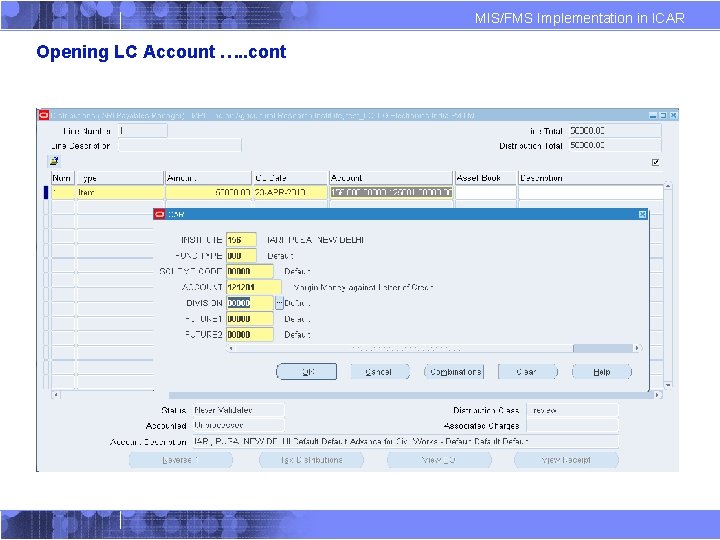Click the Distribution Class field

(x=572, y=410)
